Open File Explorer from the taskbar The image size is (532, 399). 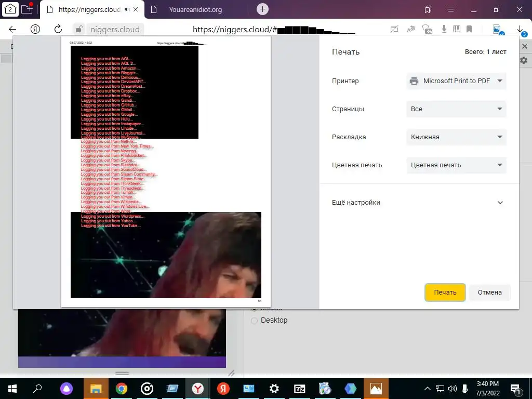[96, 389]
